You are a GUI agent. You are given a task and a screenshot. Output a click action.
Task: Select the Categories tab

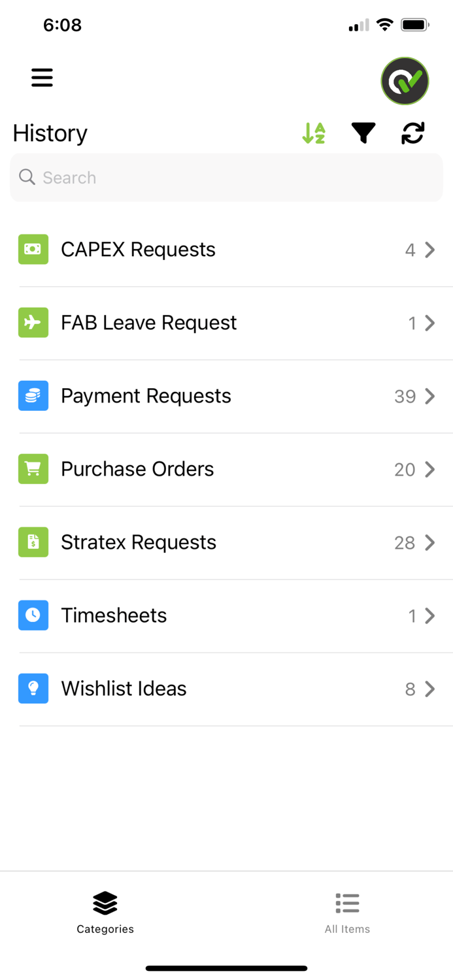105,913
